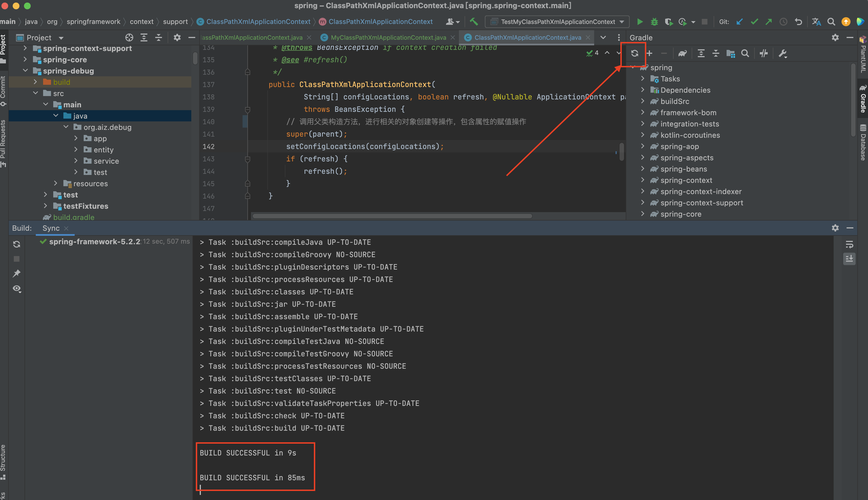Screen dimensions: 868x500
Task: Show Git history clock icon
Action: pos(783,22)
